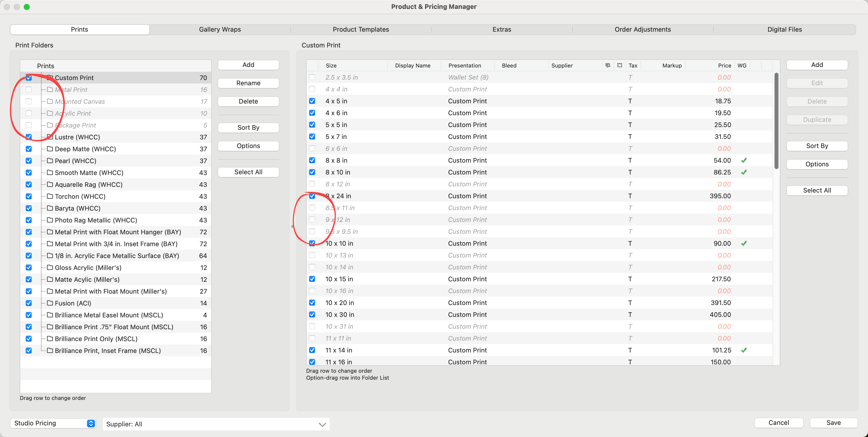868x437 pixels.
Task: Open the Product Templates tab
Action: pyautogui.click(x=361, y=29)
